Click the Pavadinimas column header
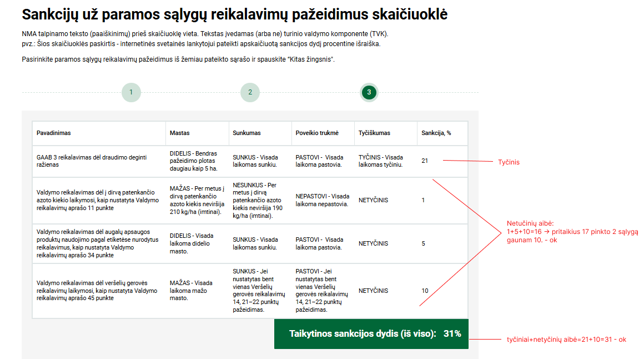 [54, 133]
